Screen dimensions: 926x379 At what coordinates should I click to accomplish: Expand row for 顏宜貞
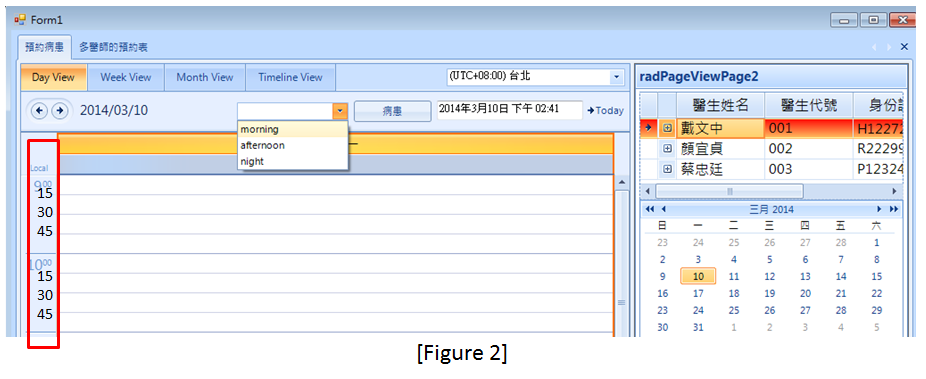[x=667, y=148]
